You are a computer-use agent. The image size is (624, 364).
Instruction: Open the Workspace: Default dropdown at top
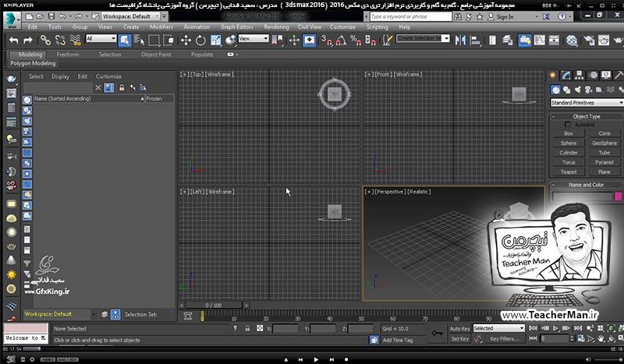tap(130, 16)
